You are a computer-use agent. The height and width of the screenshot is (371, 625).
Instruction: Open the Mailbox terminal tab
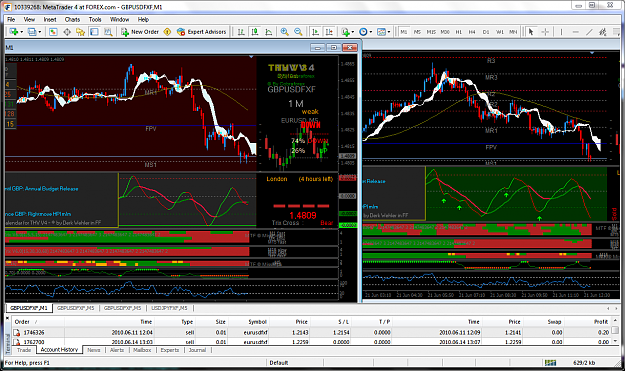142,350
